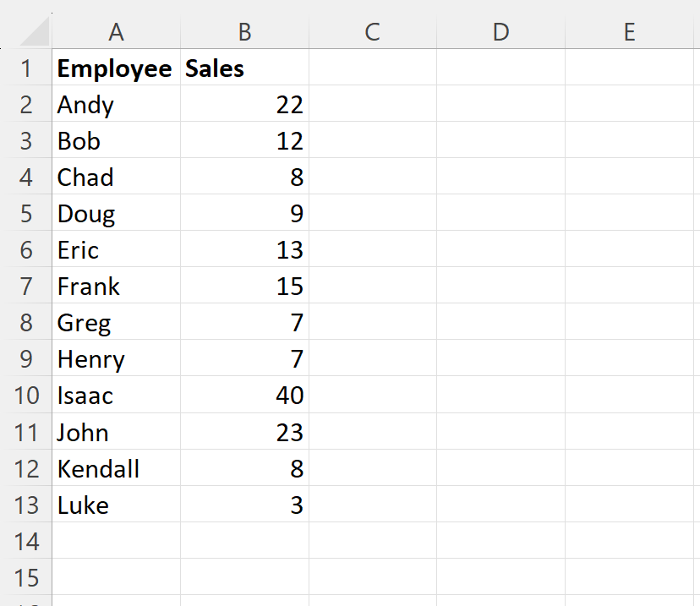
Task: Click the Select All corner triangle
Action: (x=35, y=31)
